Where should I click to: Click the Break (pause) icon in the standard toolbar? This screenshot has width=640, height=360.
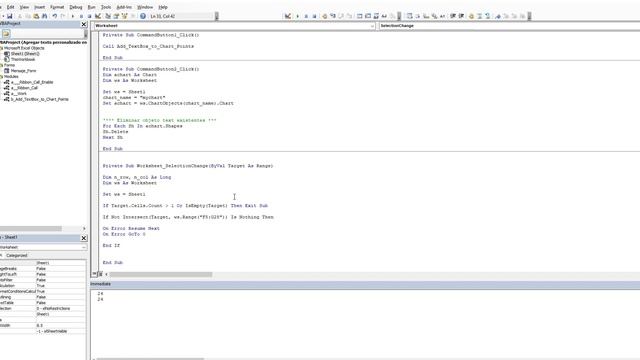click(81, 16)
